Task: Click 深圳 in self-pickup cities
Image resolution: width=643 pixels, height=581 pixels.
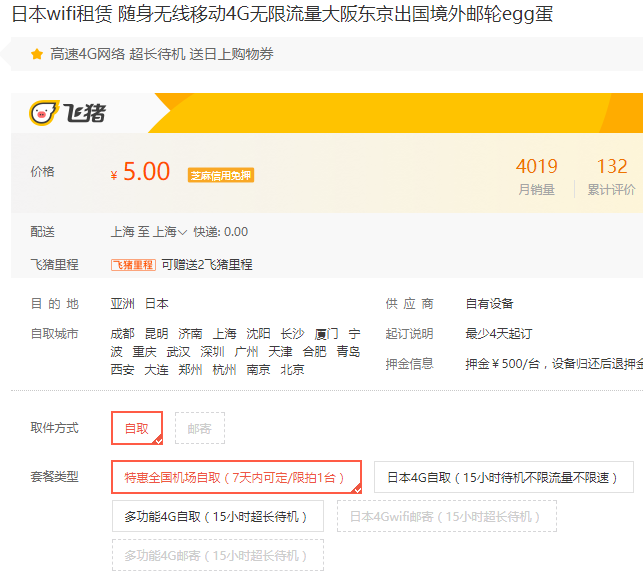Action: point(212,352)
